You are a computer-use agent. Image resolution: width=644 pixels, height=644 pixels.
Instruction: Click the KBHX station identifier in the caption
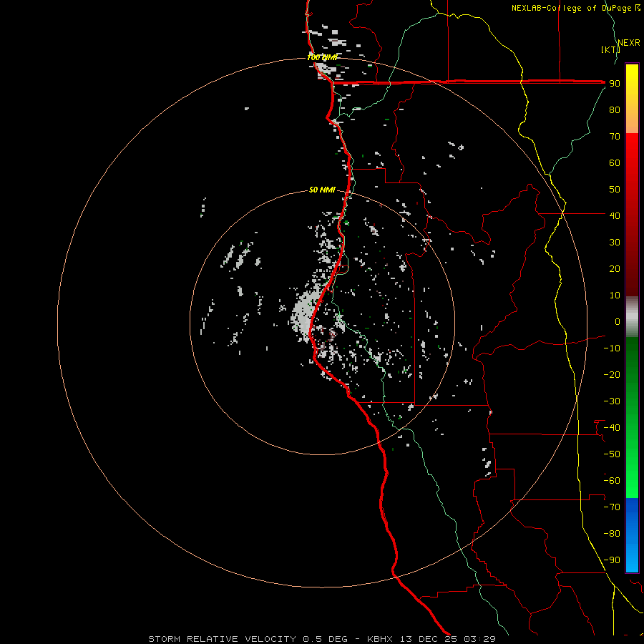[x=380, y=639]
